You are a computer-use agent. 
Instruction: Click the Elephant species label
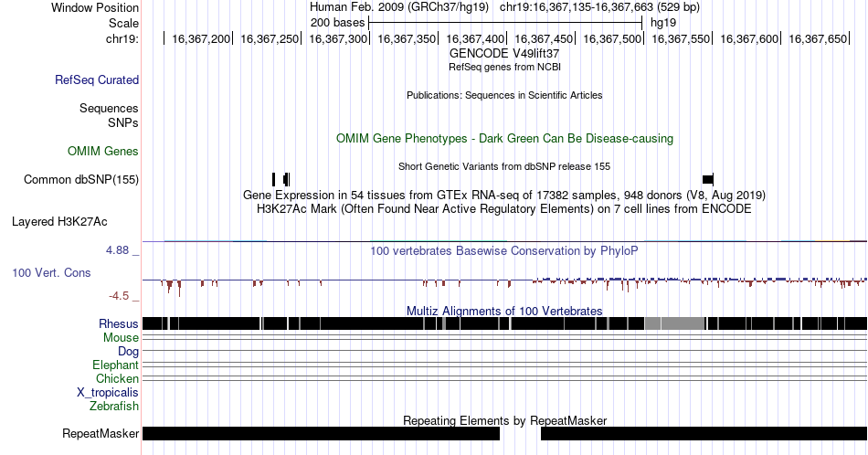(115, 365)
